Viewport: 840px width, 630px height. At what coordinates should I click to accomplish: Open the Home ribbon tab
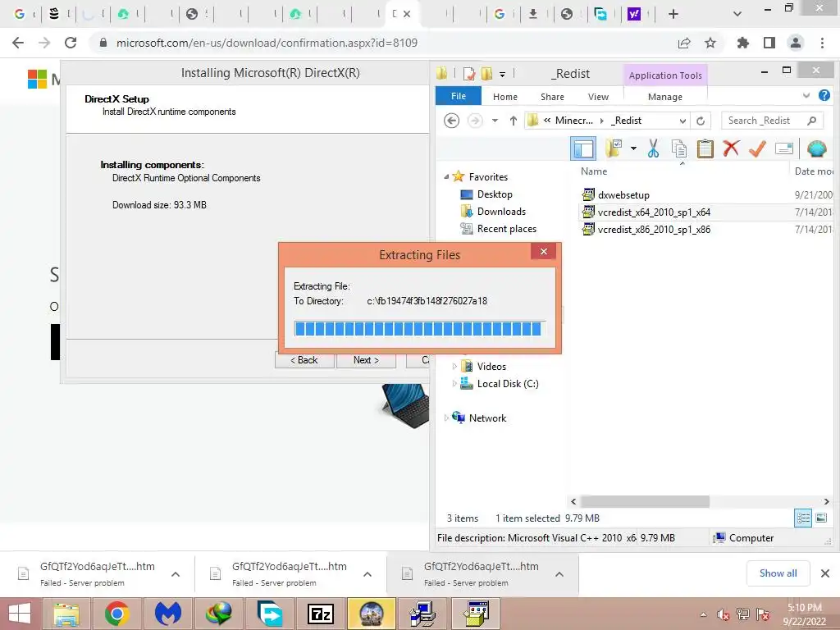coord(504,97)
